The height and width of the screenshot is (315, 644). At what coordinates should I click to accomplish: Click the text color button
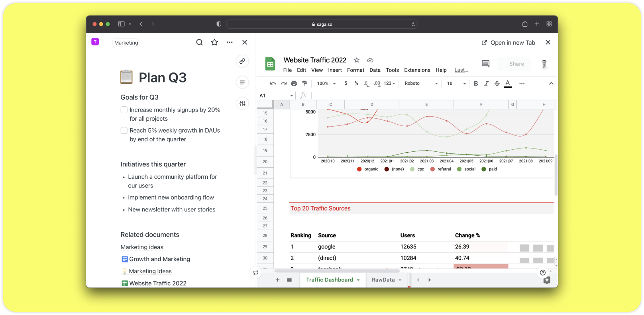pyautogui.click(x=508, y=83)
